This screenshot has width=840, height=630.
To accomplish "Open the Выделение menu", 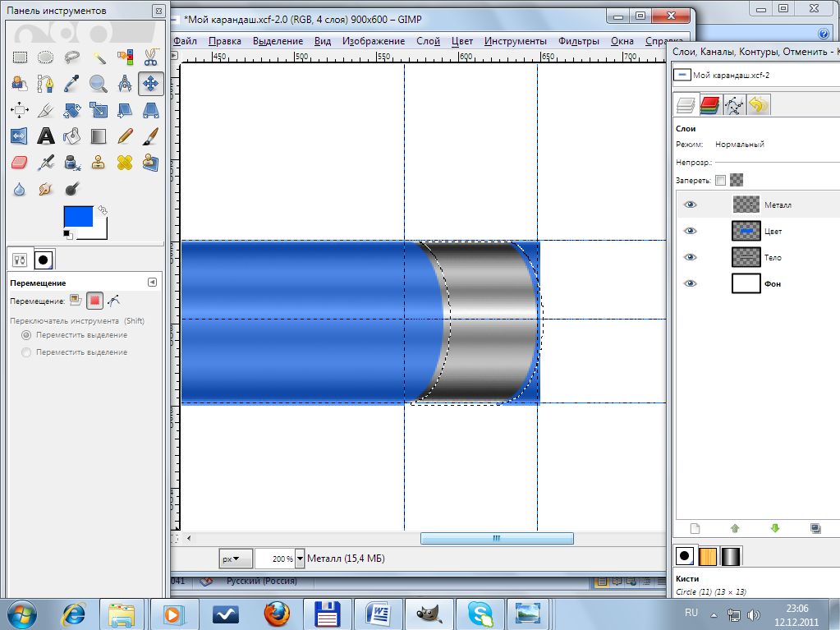I will 278,41.
